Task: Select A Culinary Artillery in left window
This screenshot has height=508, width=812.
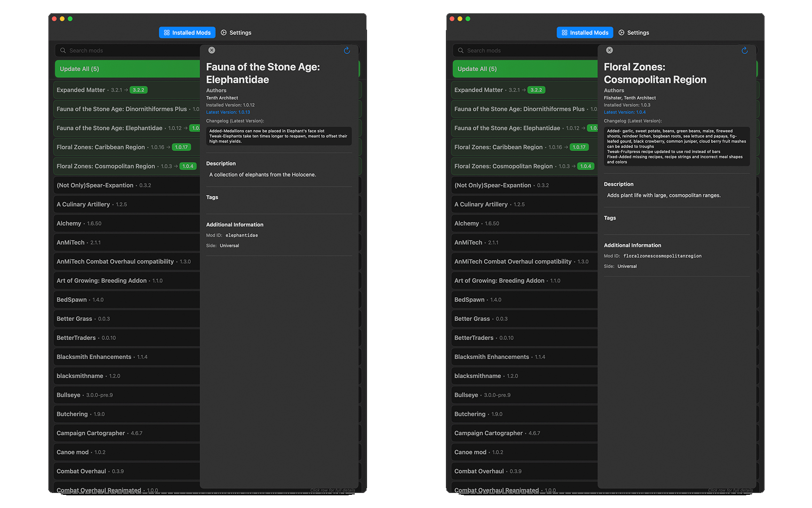Action: (x=127, y=204)
